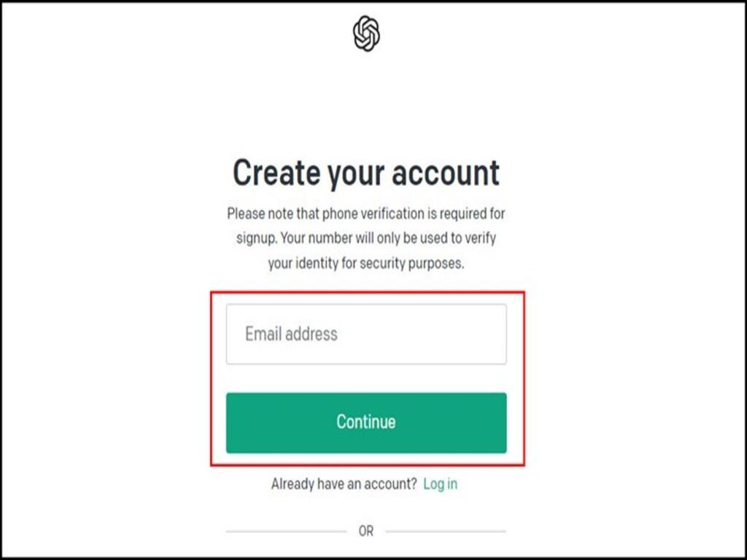Click the OpenAI logo at the top
Viewport: 747px width, 560px height.
366,34
